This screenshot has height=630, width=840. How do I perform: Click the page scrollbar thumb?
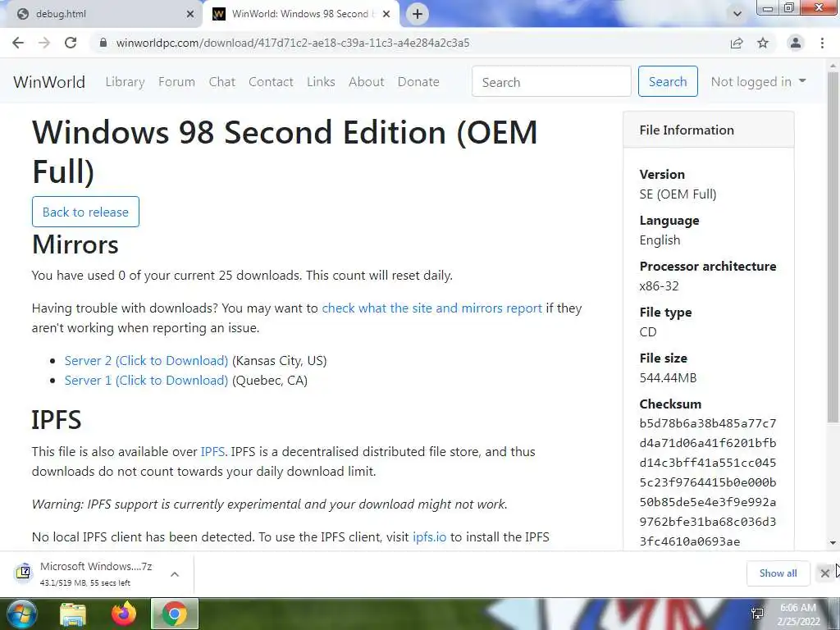click(x=833, y=246)
